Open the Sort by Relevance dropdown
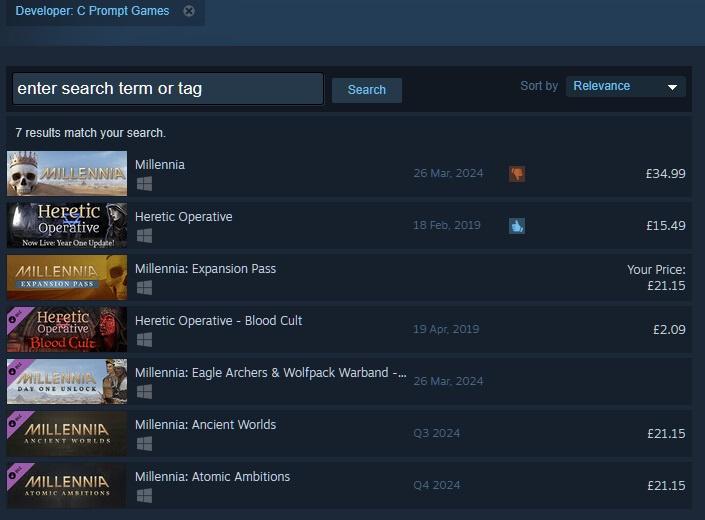 point(625,87)
